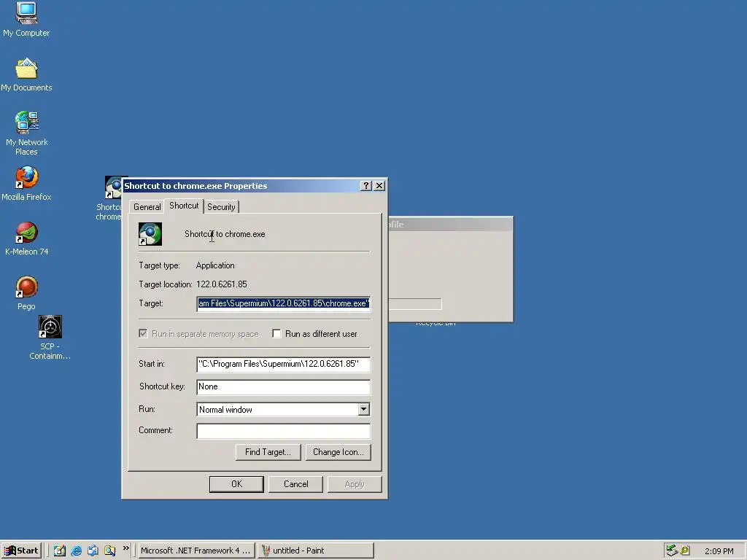
Task: Expand quick launch overflow chevron
Action: point(125,548)
